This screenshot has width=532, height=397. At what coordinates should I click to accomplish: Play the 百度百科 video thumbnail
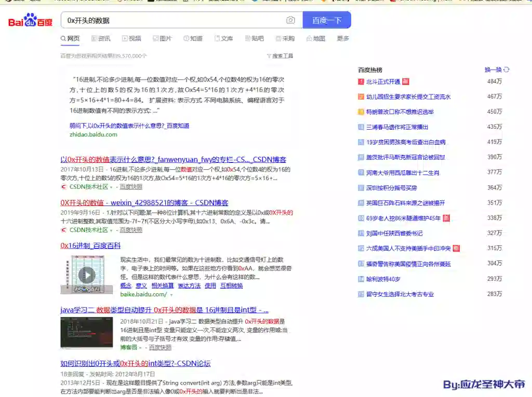pyautogui.click(x=87, y=275)
